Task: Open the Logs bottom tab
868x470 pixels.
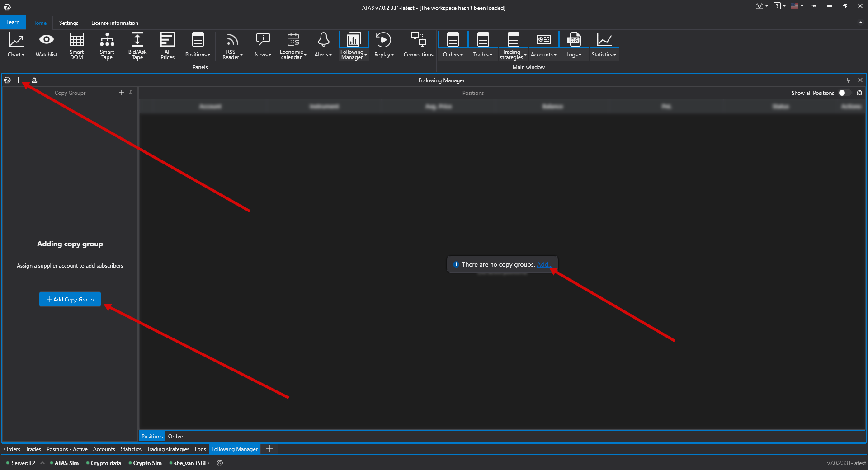Action: (200, 449)
